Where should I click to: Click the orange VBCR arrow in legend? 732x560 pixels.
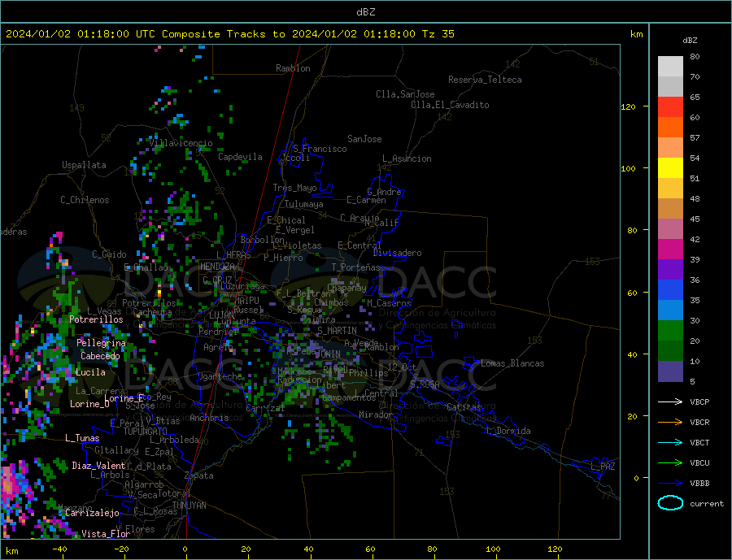pyautogui.click(x=670, y=423)
